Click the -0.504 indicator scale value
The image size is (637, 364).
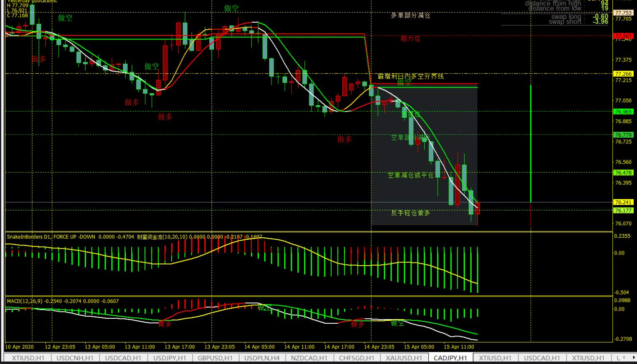(621, 292)
